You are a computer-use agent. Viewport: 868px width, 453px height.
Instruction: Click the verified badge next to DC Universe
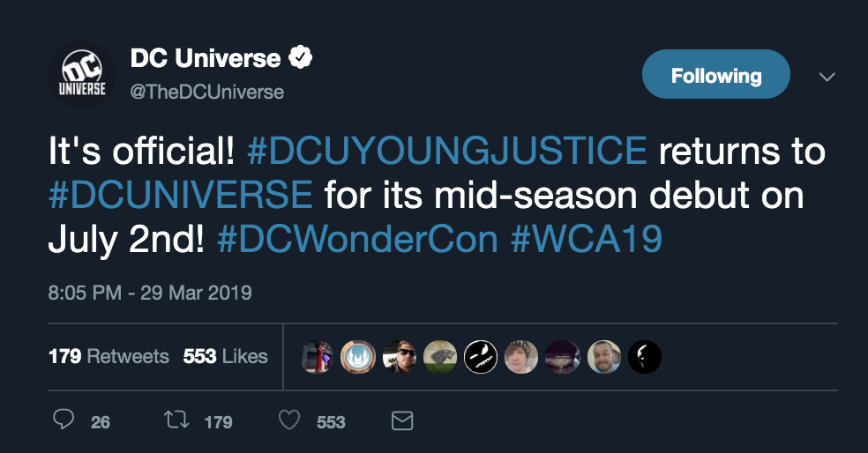coord(302,59)
